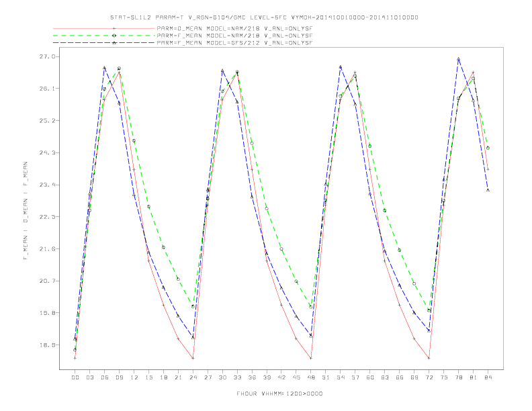Click the y-axis tick label 20.7
The width and height of the screenshot is (532, 411).
pos(48,281)
